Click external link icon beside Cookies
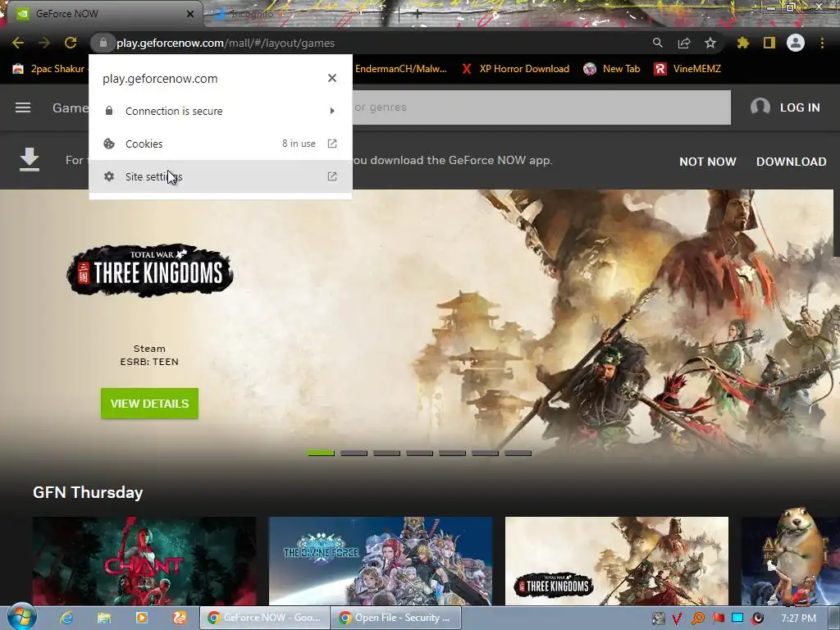Screen dimensions: 840x630 click(332, 144)
